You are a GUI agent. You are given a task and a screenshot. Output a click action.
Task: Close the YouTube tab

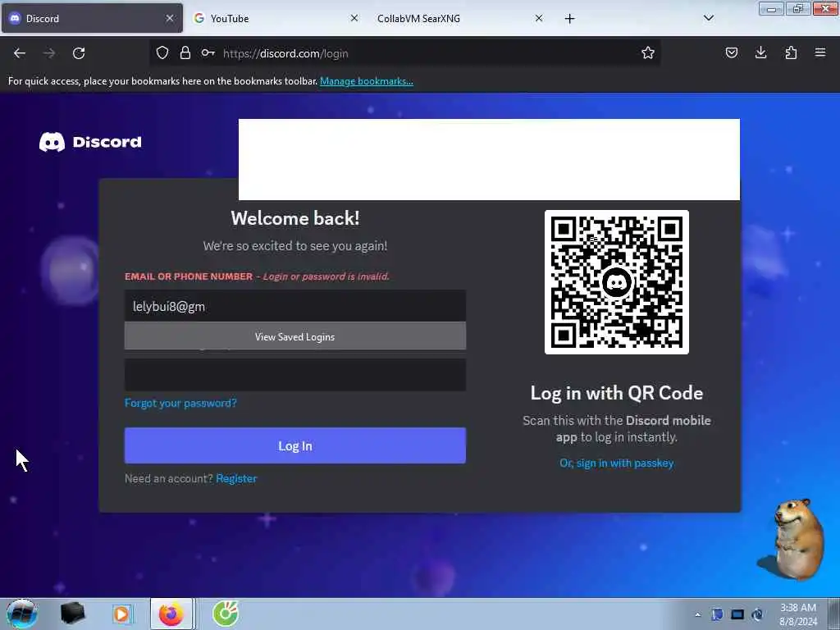tap(354, 18)
